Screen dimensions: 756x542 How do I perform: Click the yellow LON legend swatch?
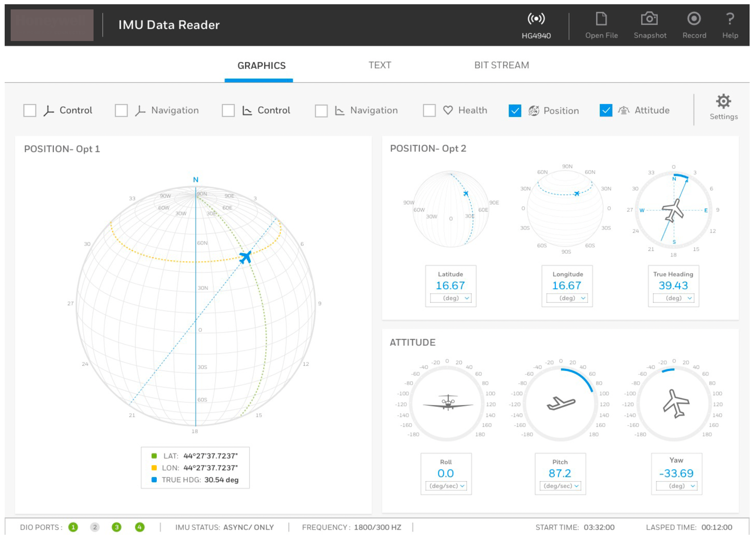[x=154, y=468]
